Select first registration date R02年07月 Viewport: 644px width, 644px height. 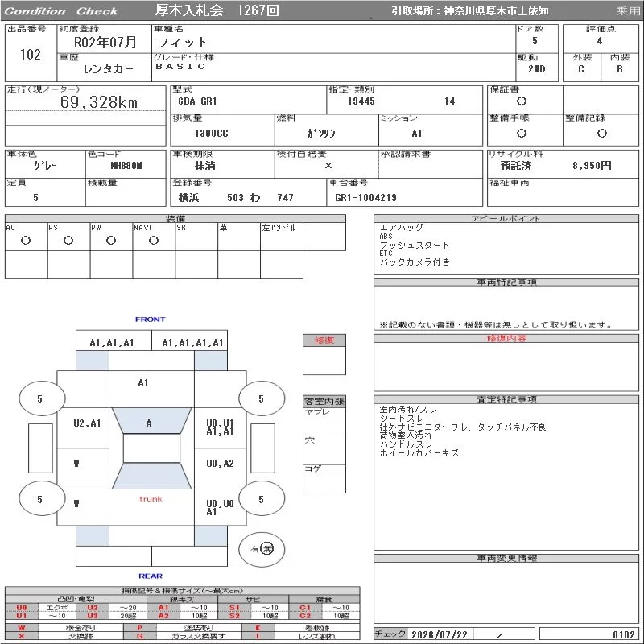click(x=105, y=43)
